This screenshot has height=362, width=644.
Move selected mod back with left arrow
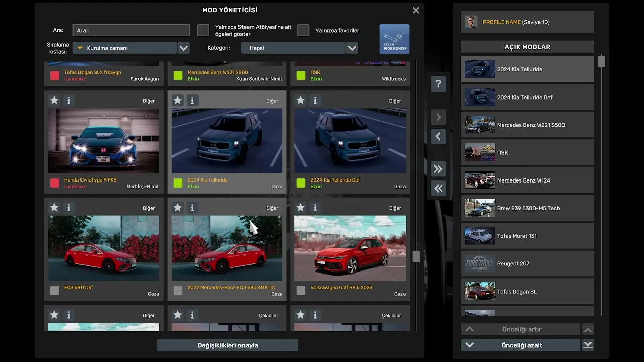point(438,136)
